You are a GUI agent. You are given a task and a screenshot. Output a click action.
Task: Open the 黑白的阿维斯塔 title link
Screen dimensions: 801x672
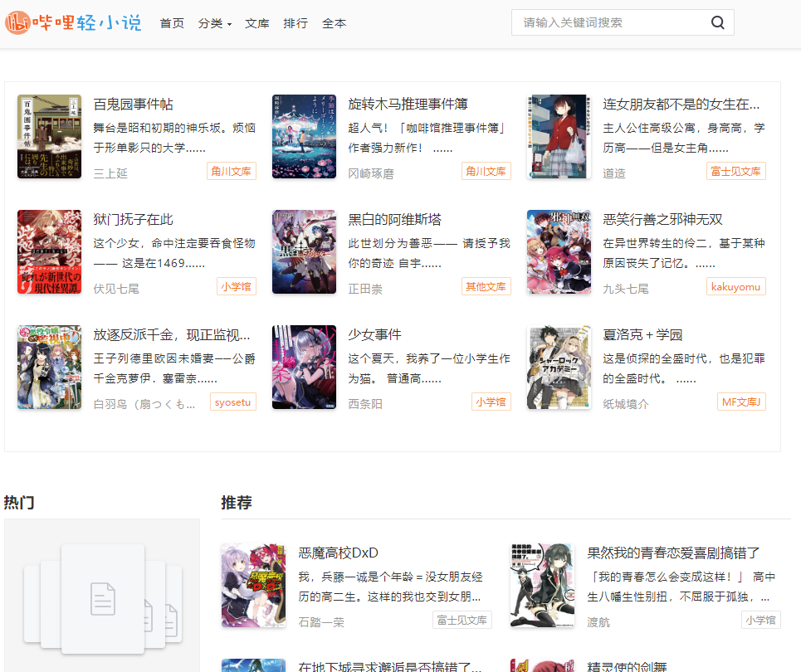coord(395,220)
